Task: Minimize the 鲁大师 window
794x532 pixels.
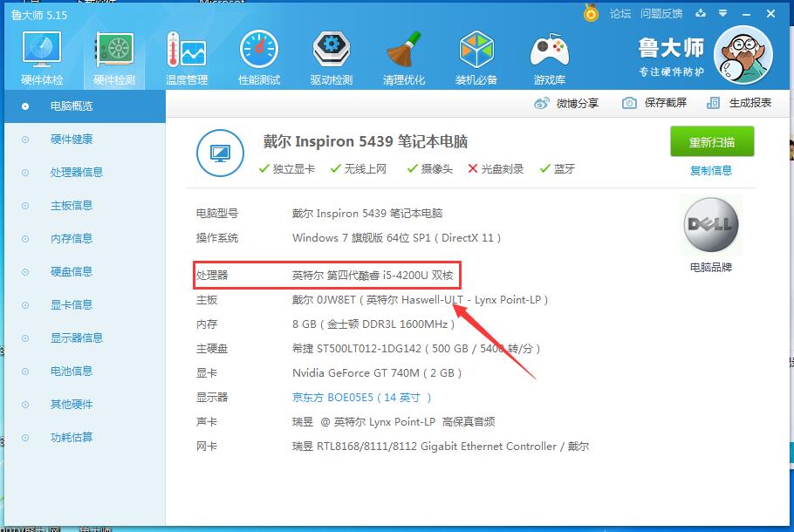Action: pyautogui.click(x=746, y=14)
